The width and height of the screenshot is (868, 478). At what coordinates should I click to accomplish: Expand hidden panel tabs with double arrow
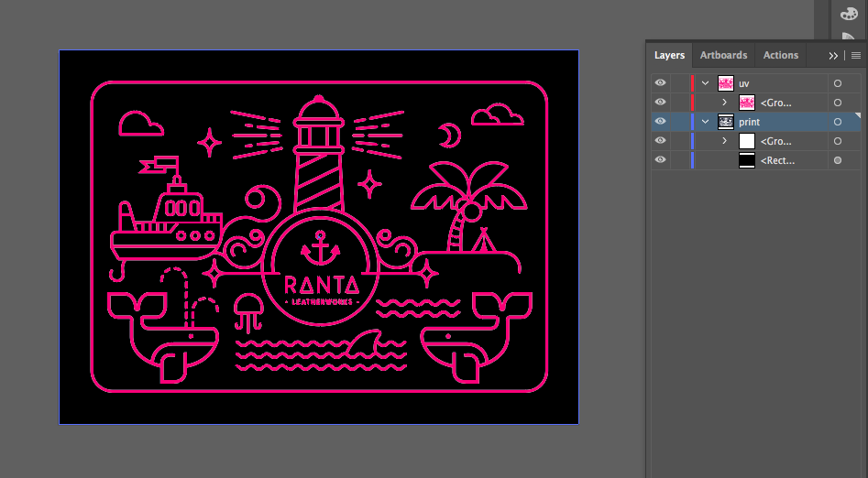(833, 55)
